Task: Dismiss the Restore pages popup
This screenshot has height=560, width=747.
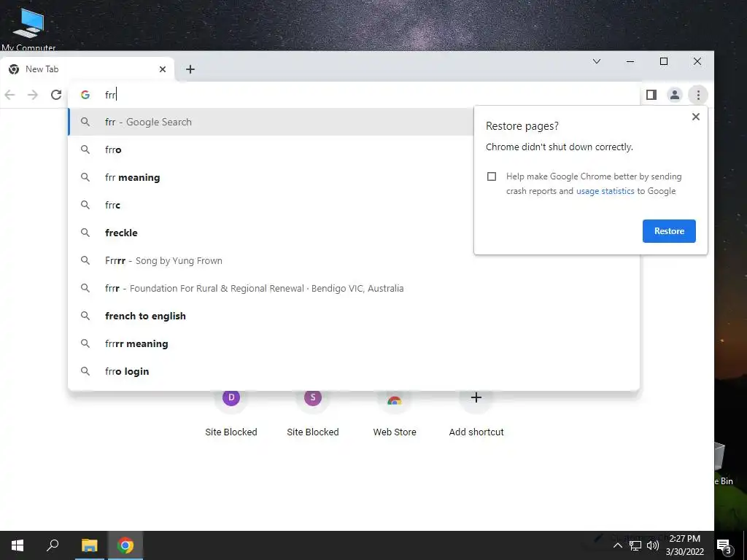Action: tap(695, 117)
